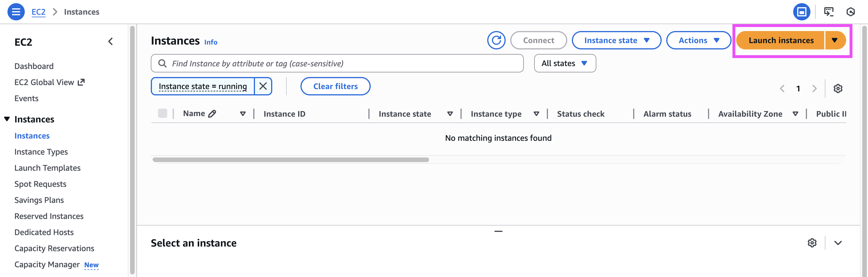Expand the Instance state dropdown button

click(x=616, y=41)
